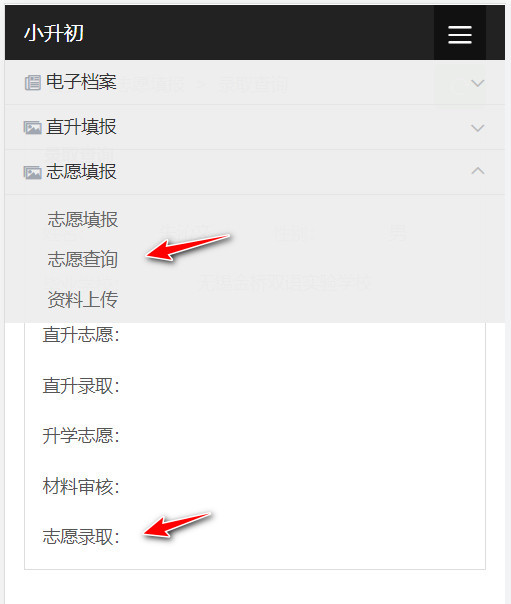The image size is (511, 604).
Task: Click the 直升填报 picture icon
Action: (x=33, y=128)
